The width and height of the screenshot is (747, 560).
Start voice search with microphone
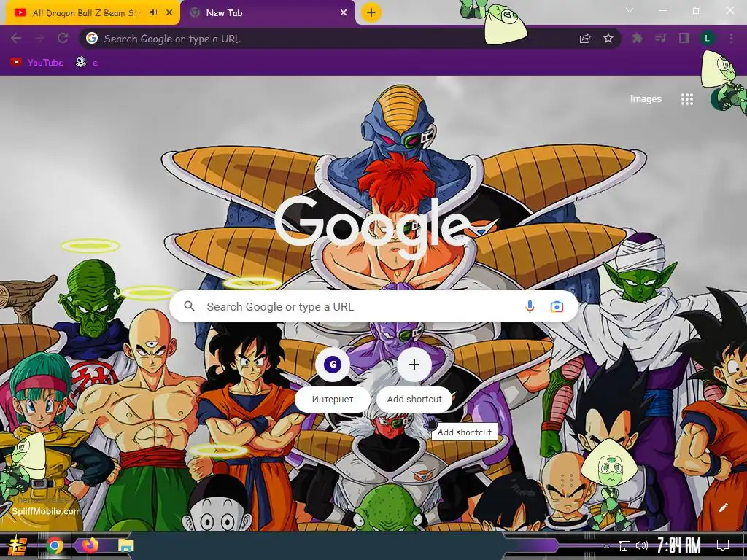click(530, 307)
